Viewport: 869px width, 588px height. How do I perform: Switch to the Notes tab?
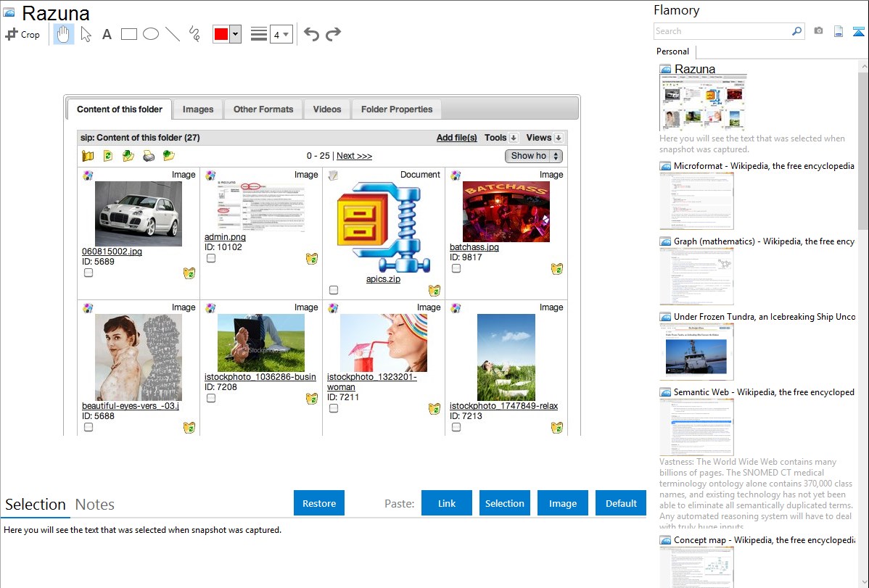(x=95, y=505)
